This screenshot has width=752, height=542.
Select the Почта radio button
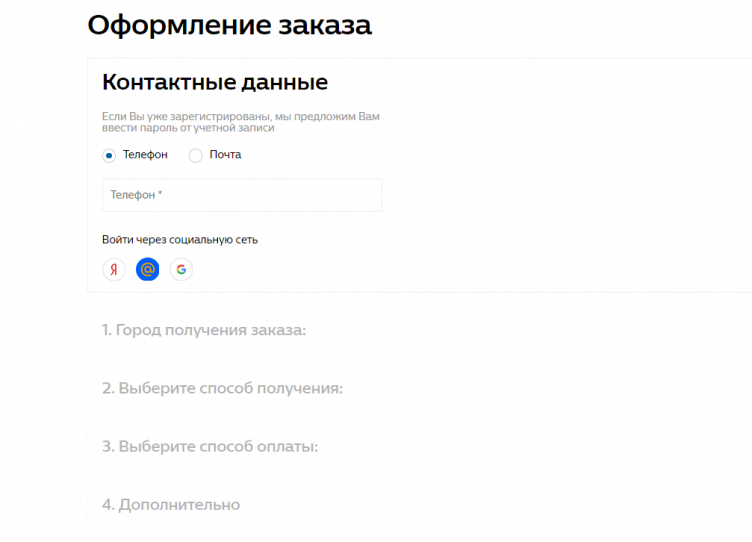(196, 155)
